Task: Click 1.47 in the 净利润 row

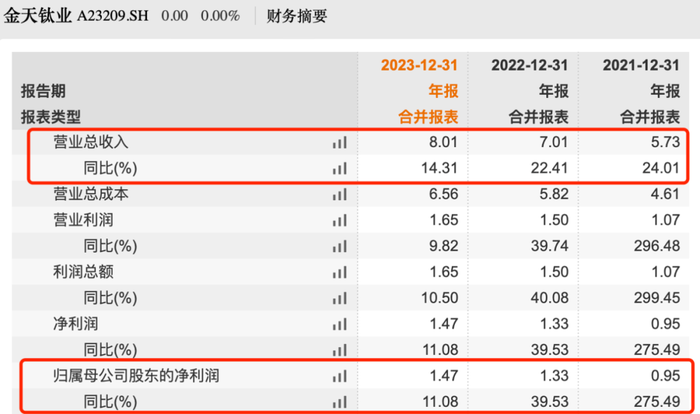Action: pyautogui.click(x=444, y=324)
